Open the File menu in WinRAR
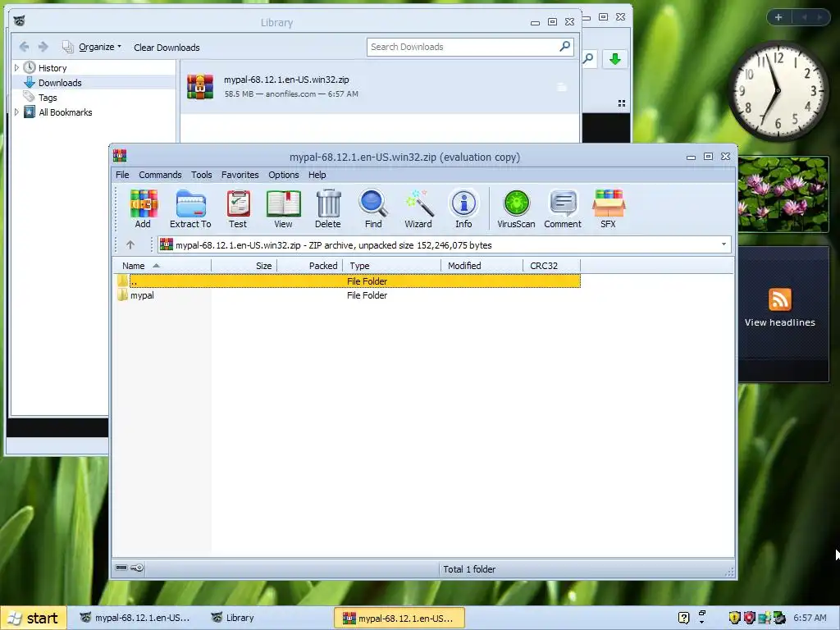Viewport: 840px width, 630px height. (122, 175)
